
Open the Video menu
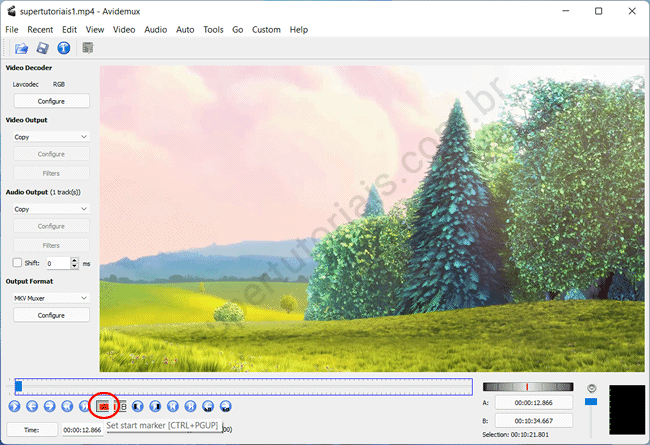(x=124, y=29)
